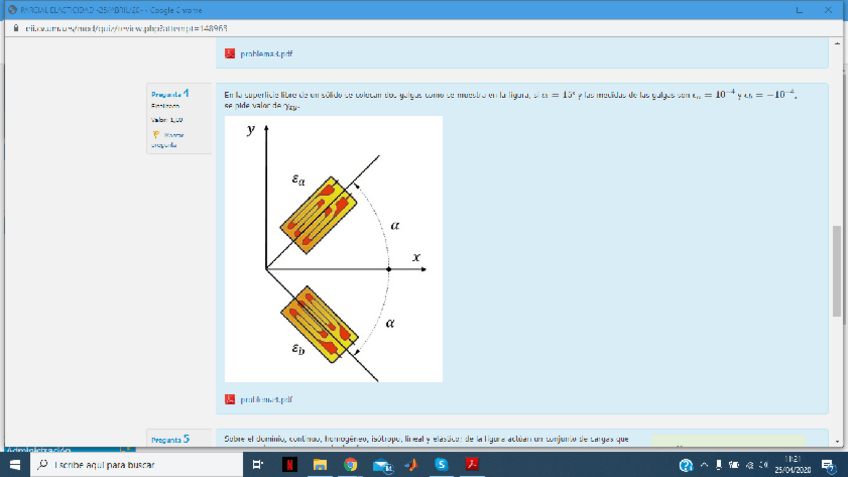The height and width of the screenshot is (477, 848).
Task: Click the battery icon in the system tray
Action: tap(734, 465)
